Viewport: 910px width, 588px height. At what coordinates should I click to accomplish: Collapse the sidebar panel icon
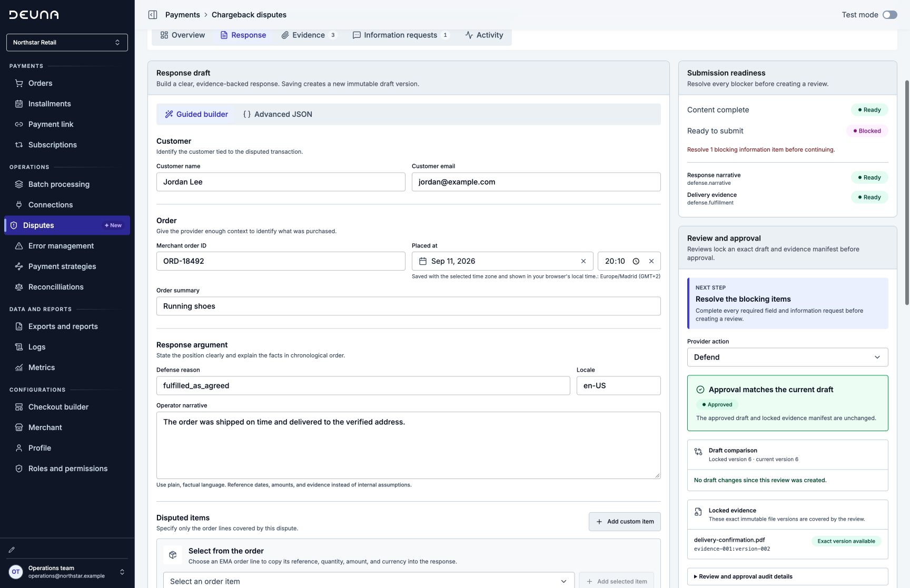tap(153, 15)
